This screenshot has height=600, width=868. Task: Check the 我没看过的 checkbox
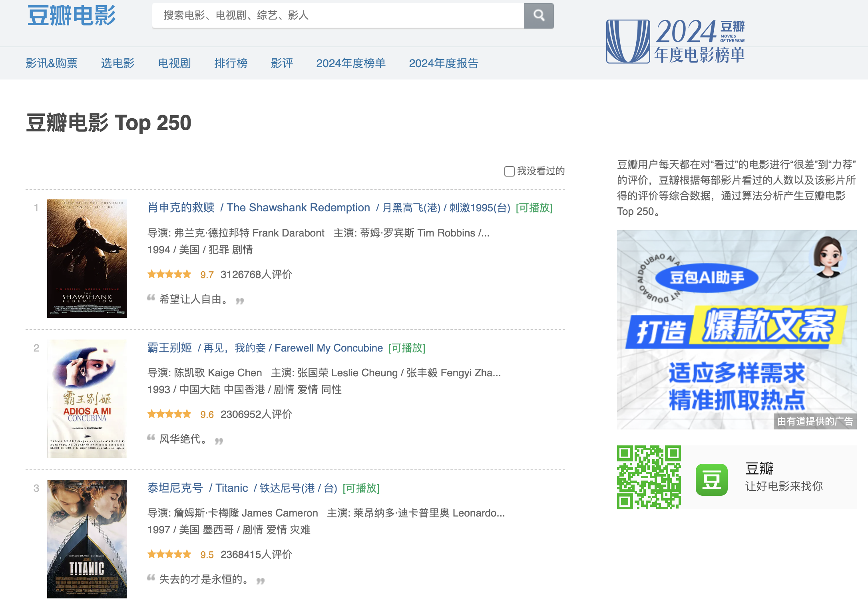tap(509, 171)
